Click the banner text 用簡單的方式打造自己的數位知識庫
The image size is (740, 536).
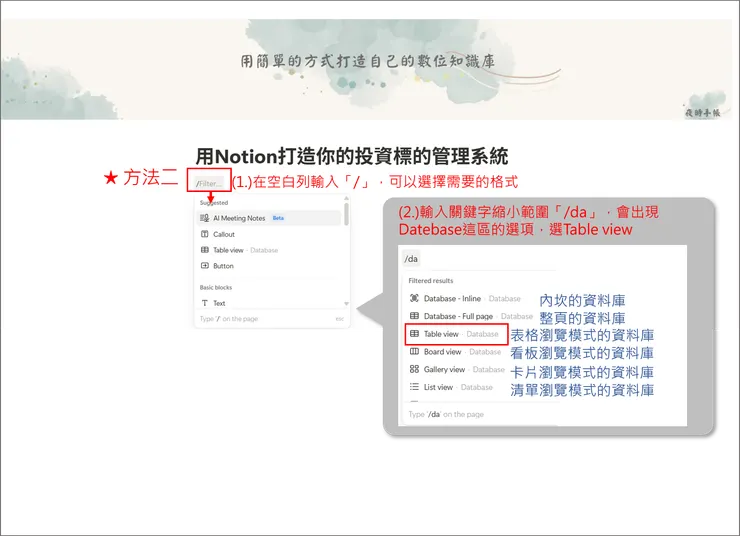click(x=368, y=61)
